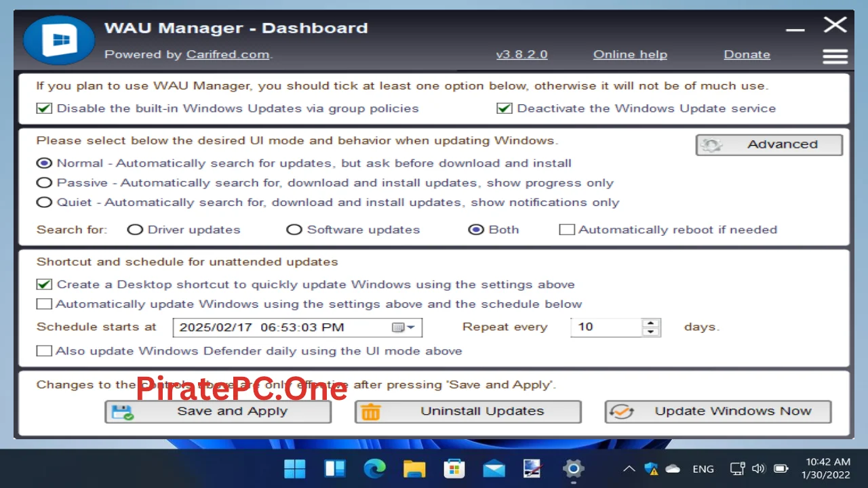Launch Microsoft Edge from taskbar
This screenshot has width=868, height=488.
[x=374, y=468]
